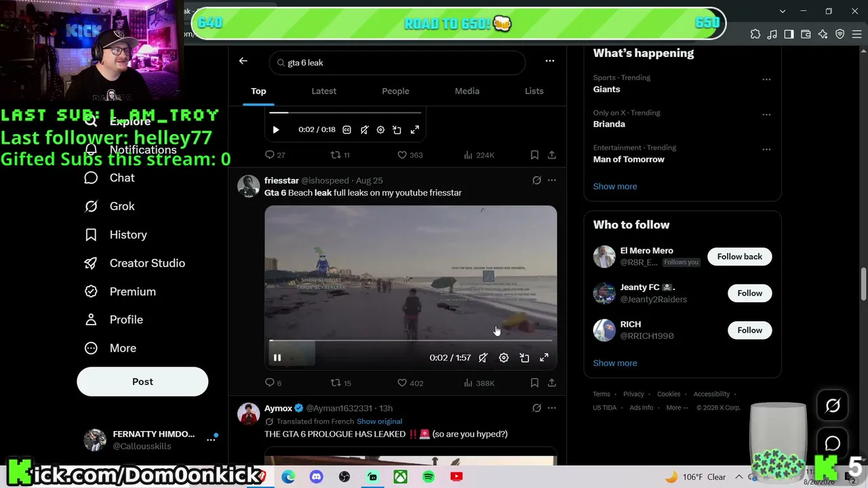Pause the beach leak video

click(x=277, y=358)
